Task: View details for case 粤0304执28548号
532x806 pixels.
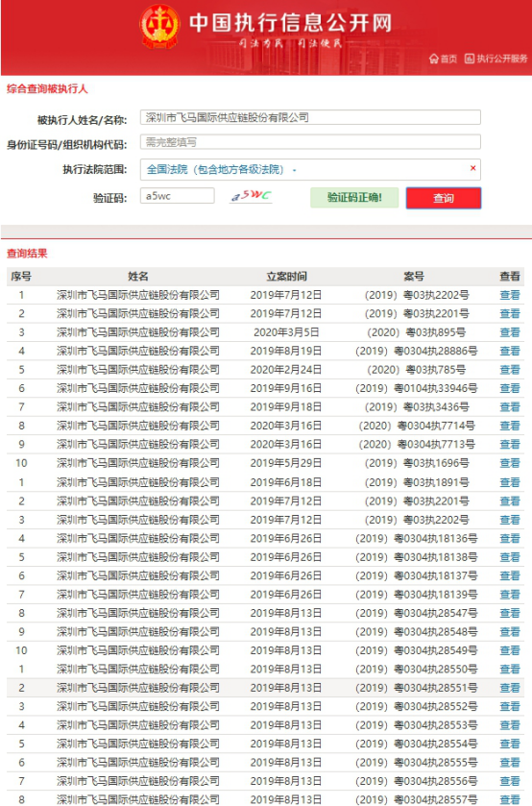Action: tap(510, 632)
